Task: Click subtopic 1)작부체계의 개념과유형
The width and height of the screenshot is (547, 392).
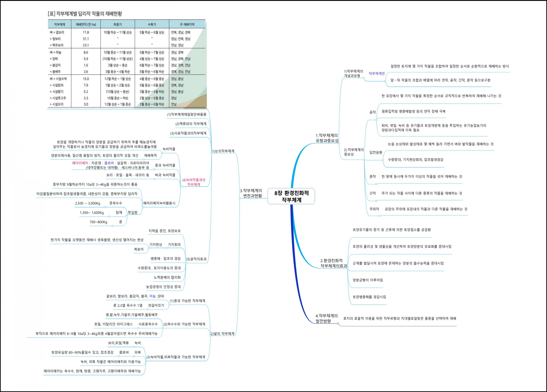Action: [x=353, y=73]
